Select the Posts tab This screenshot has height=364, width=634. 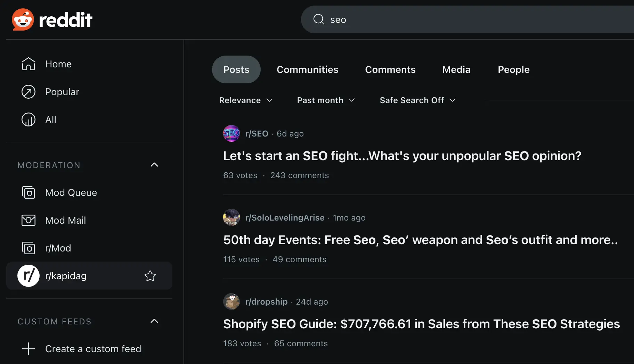click(236, 69)
